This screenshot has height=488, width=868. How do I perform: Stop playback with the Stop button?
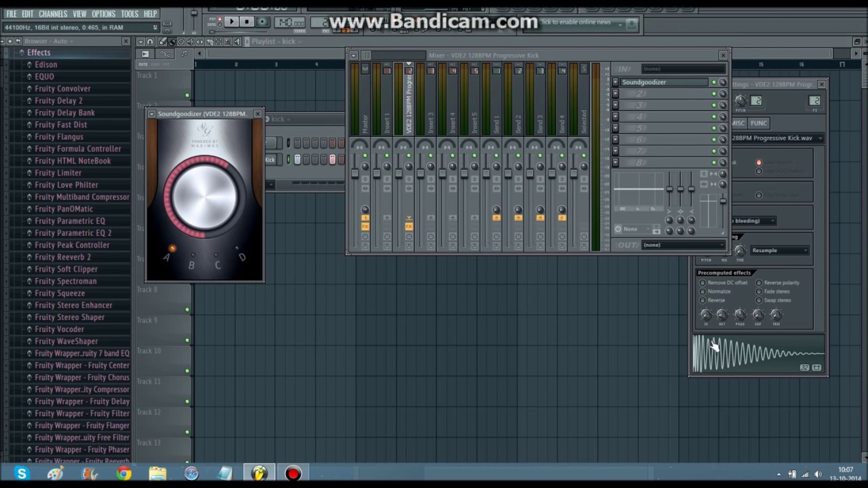click(247, 22)
